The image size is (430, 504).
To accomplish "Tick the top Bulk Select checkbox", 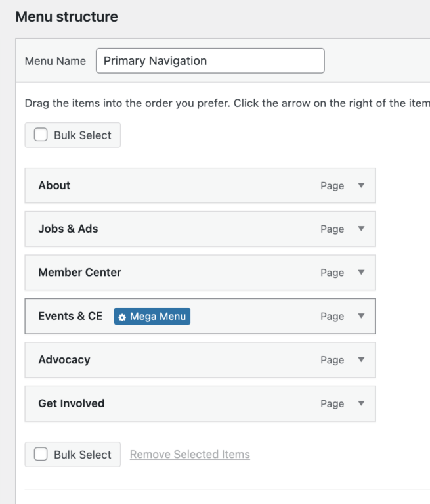I will (41, 135).
